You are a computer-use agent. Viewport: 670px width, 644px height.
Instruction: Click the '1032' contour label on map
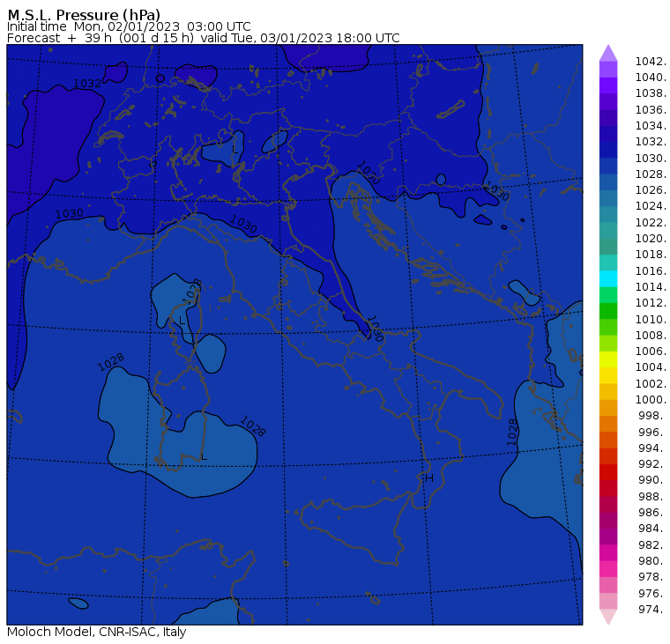click(x=87, y=84)
